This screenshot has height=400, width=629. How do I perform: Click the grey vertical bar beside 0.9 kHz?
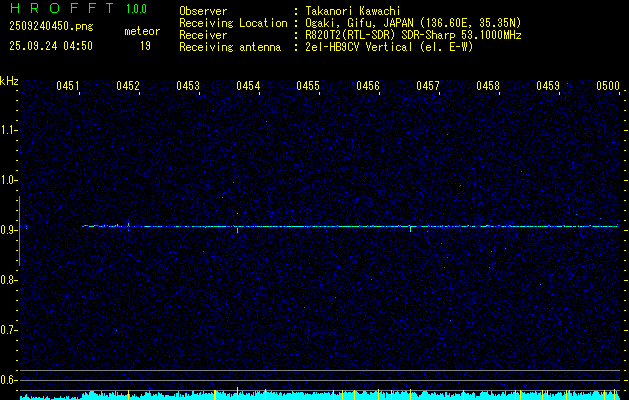tap(19, 231)
